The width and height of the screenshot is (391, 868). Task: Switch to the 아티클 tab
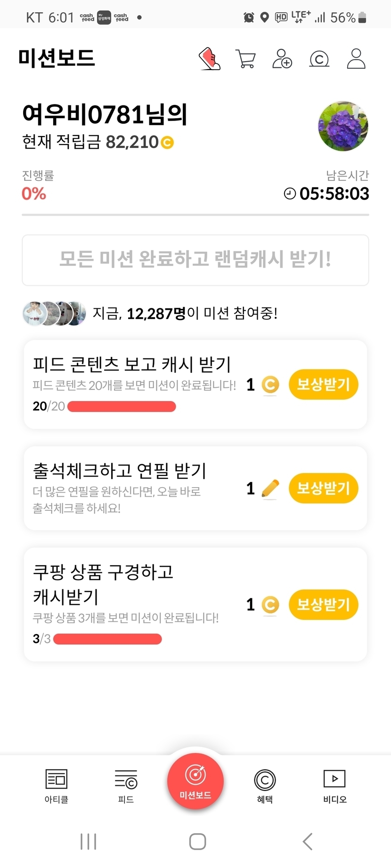click(57, 785)
